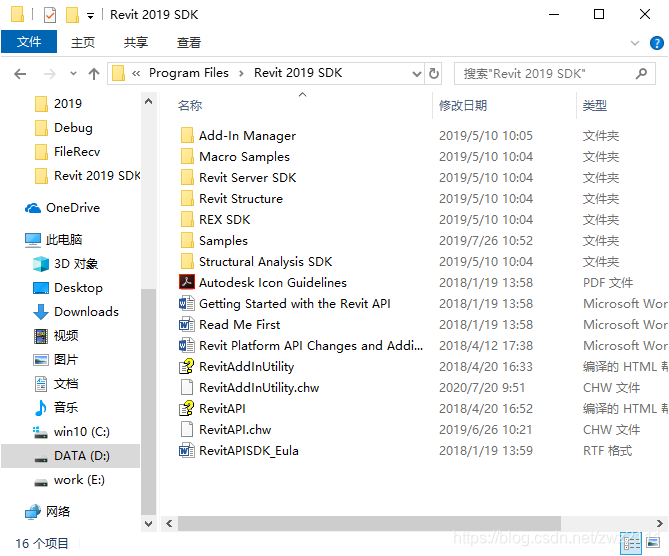The width and height of the screenshot is (669, 556).
Task: Select the Revit Structure folder icon
Action: click(187, 198)
